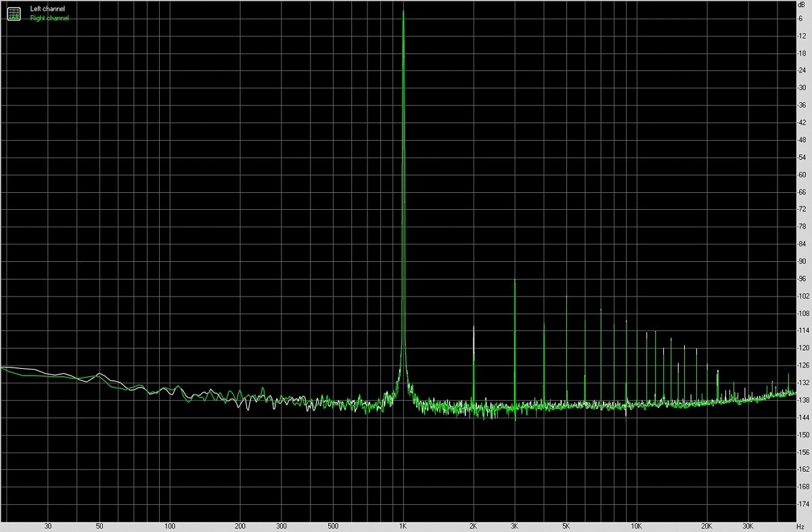Select the 'Right channel' legend label
812x532 pixels.
click(x=49, y=18)
